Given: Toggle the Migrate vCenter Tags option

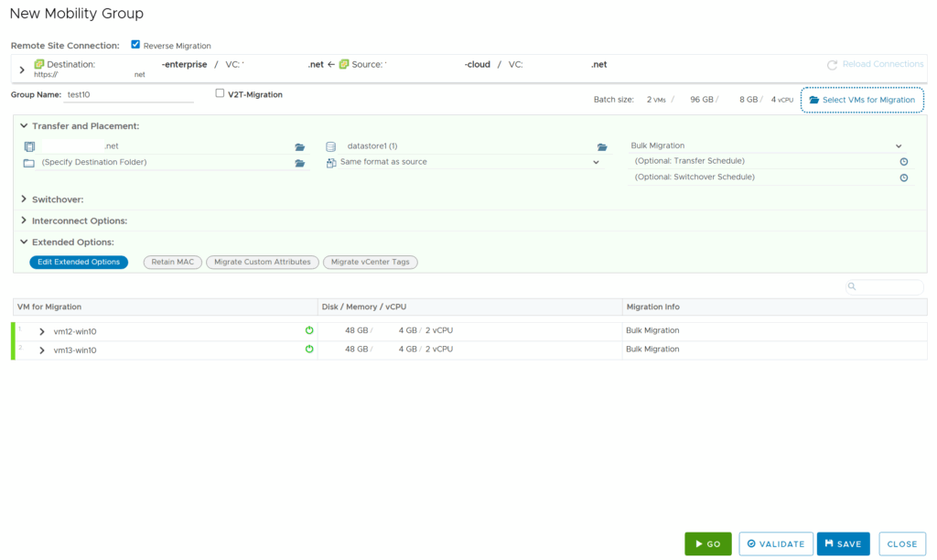Looking at the screenshot, I should click(x=370, y=263).
